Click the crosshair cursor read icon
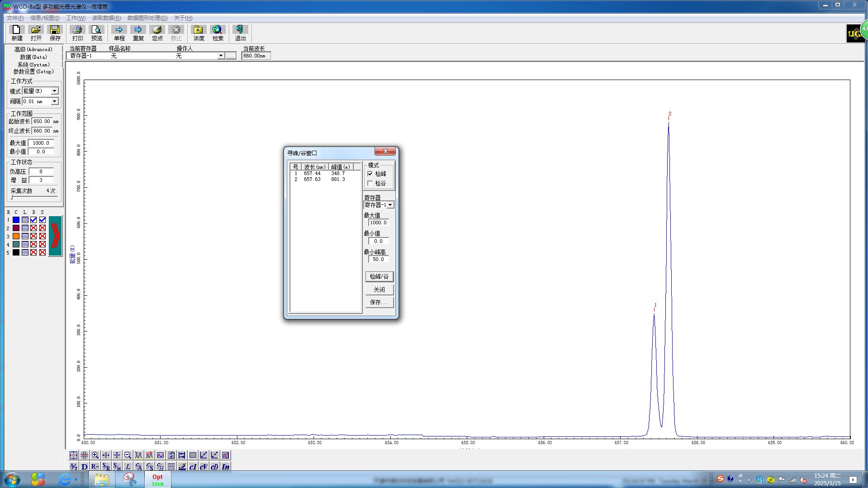Viewport: 868px width, 488px height. (84, 455)
